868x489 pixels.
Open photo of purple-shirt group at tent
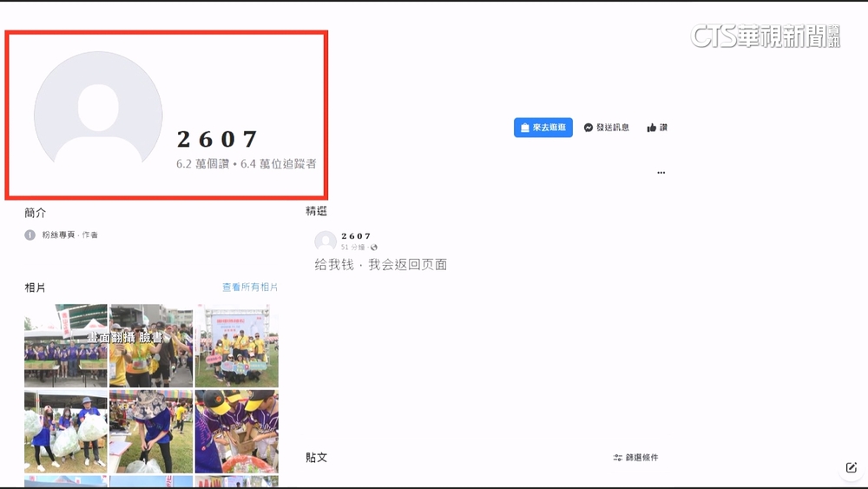pos(66,345)
